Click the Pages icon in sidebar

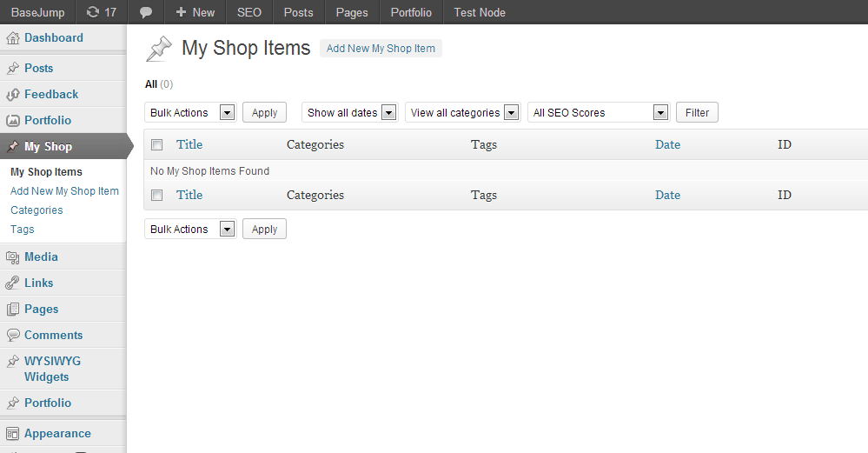click(x=13, y=309)
